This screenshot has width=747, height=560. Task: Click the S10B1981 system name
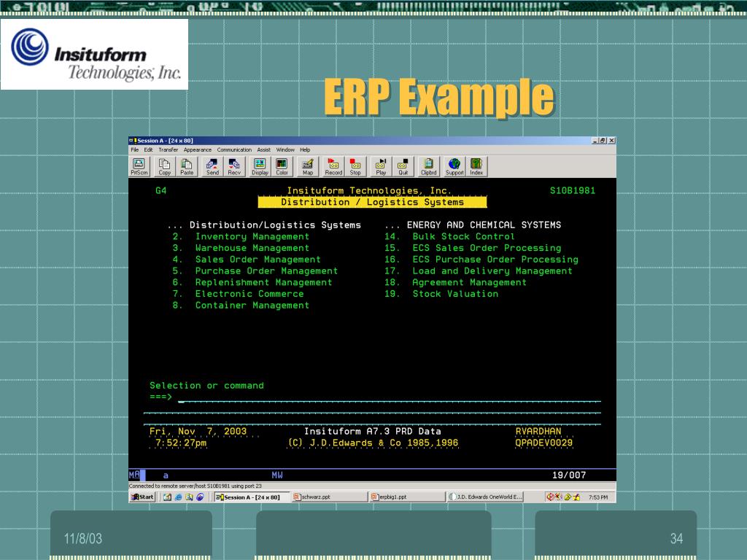pyautogui.click(x=572, y=190)
